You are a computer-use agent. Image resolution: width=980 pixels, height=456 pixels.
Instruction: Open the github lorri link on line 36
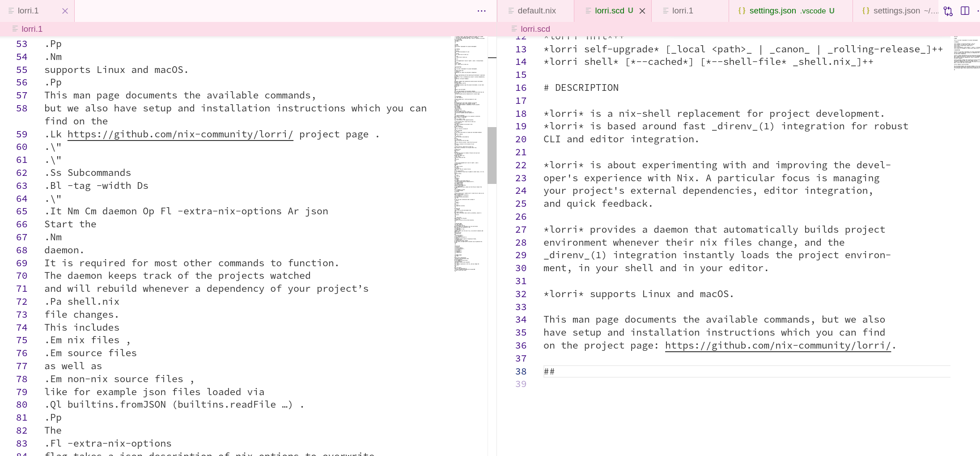[778, 345]
